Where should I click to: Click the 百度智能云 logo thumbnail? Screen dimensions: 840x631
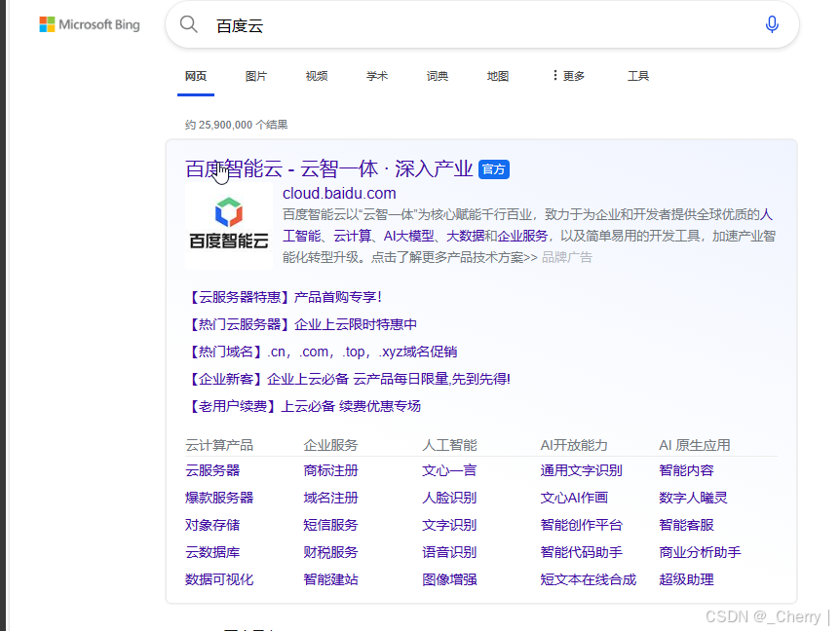coord(229,226)
